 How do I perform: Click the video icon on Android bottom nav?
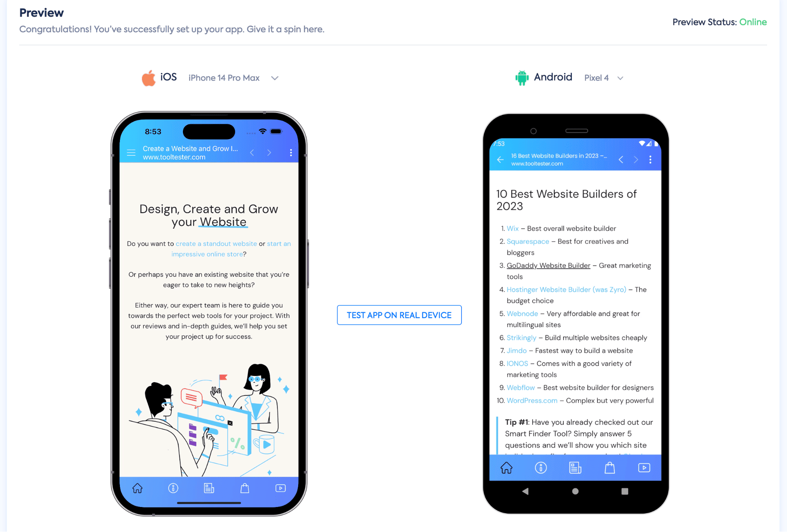click(x=644, y=467)
